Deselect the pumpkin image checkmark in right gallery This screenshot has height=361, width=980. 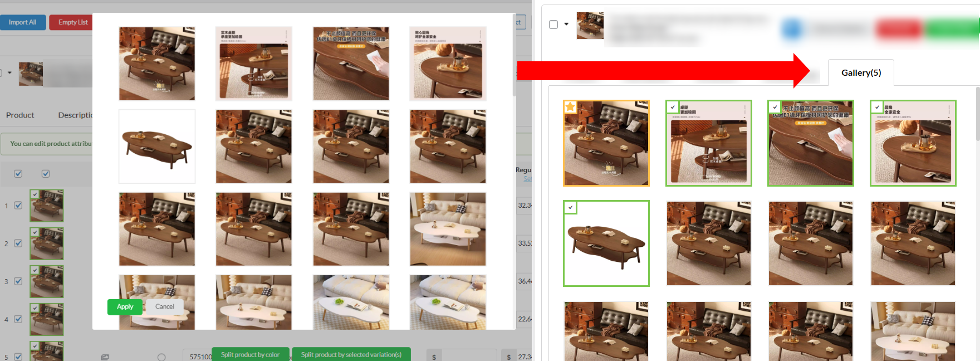coord(877,107)
